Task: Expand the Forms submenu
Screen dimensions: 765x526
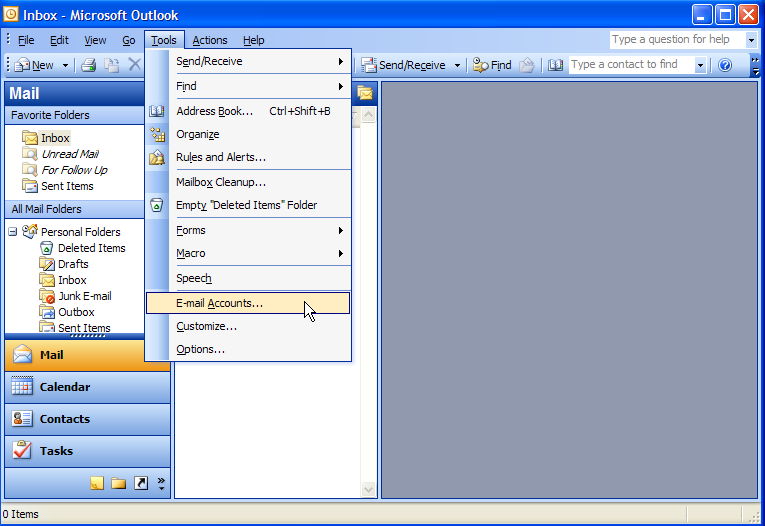Action: point(248,230)
